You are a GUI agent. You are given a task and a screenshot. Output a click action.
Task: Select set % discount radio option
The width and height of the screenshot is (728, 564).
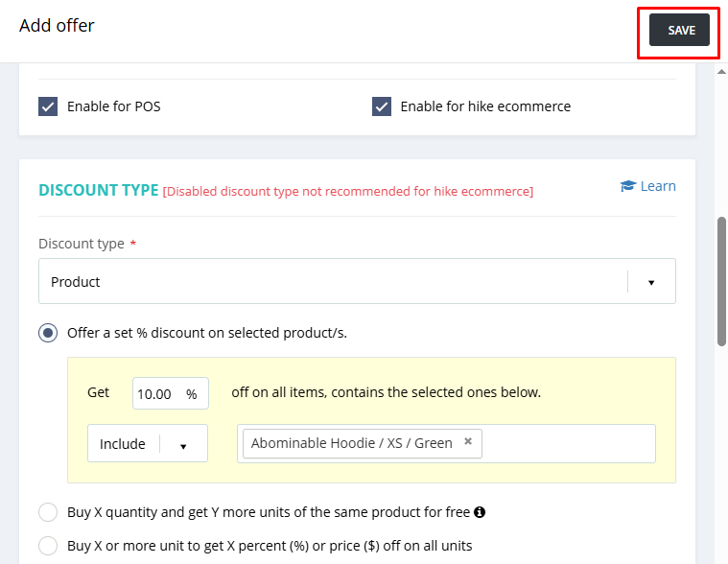48,333
